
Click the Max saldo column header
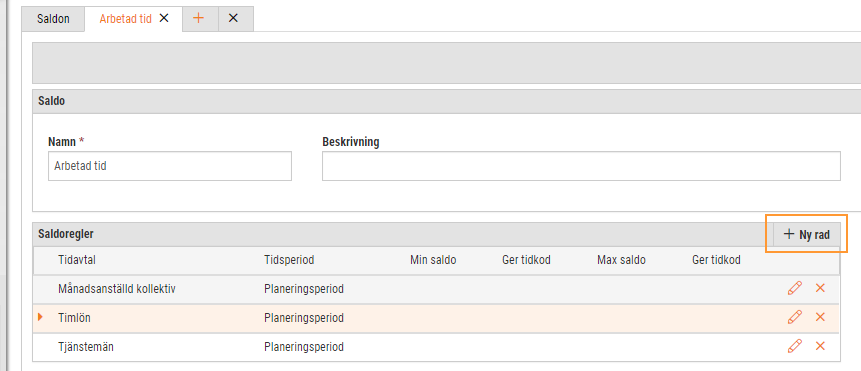click(621, 260)
